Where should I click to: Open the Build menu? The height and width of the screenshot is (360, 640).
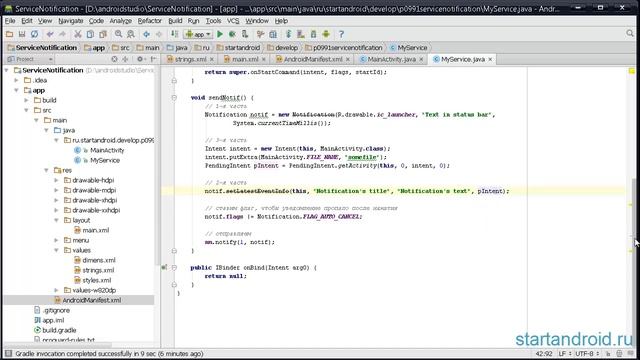175,21
